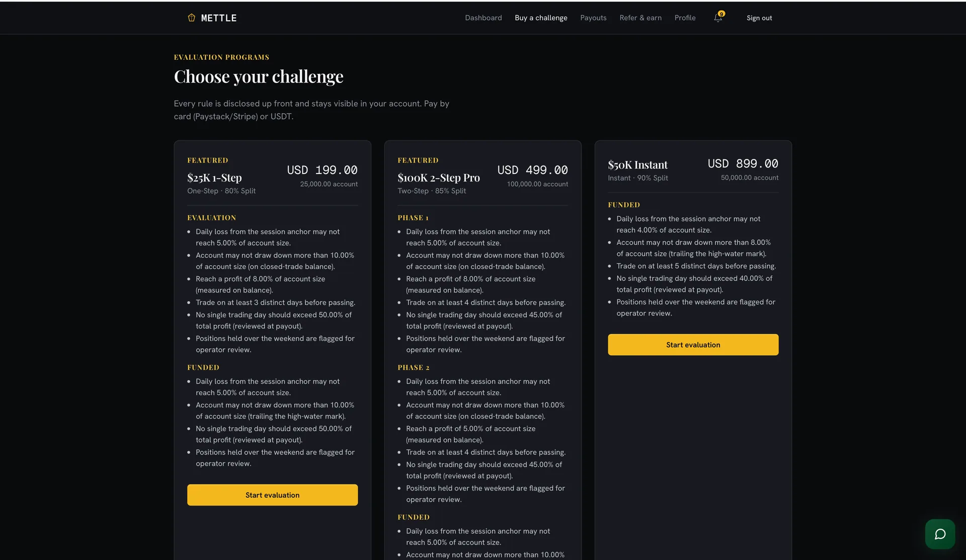Screen dimensions: 966x560
Task: Open Refer & earn section
Action: (640, 18)
